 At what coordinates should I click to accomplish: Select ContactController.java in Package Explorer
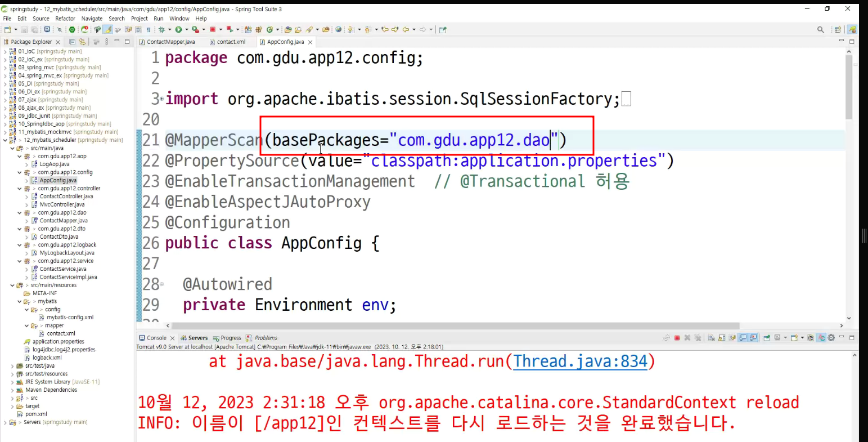tap(66, 197)
